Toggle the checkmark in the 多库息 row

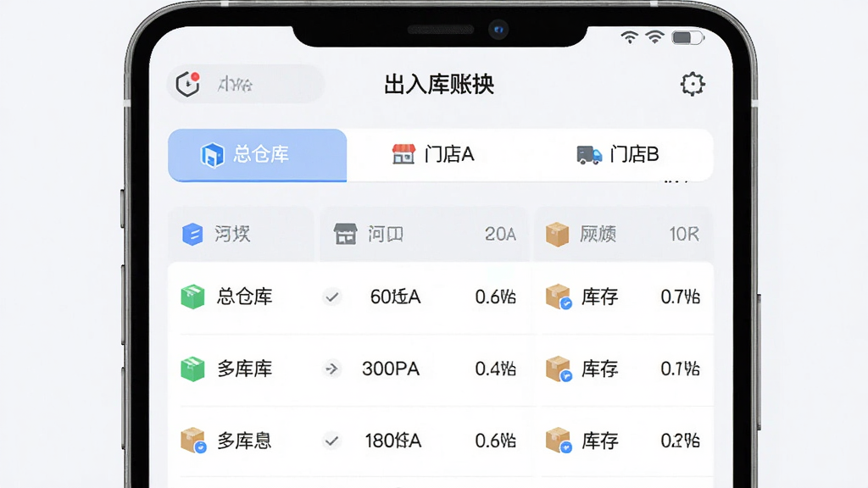(x=331, y=441)
